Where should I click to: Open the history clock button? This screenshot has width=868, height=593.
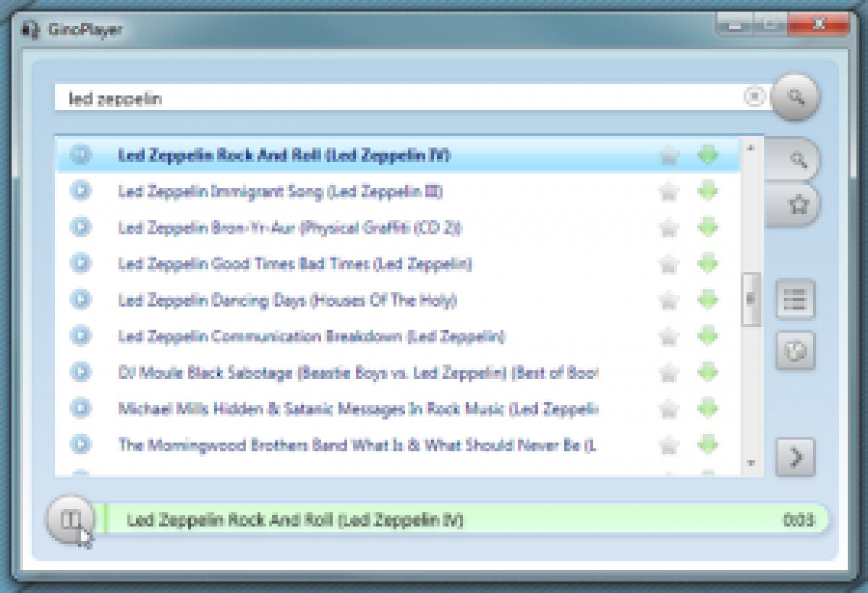(x=795, y=351)
